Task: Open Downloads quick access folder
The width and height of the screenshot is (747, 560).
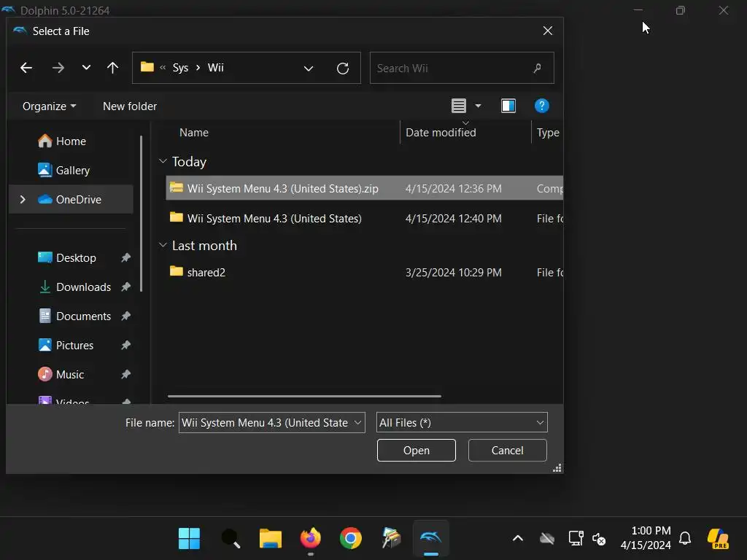Action: pyautogui.click(x=74, y=287)
